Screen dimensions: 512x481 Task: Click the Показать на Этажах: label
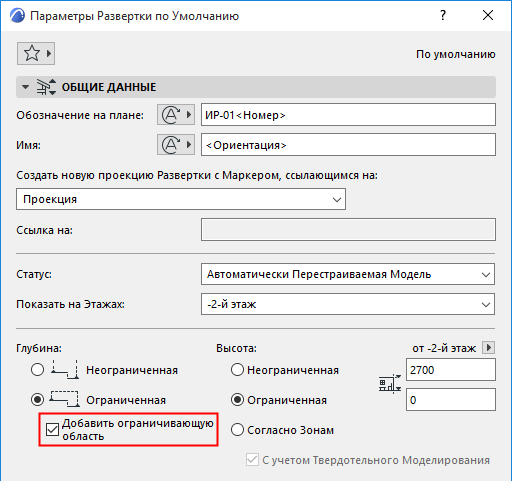coord(70,304)
